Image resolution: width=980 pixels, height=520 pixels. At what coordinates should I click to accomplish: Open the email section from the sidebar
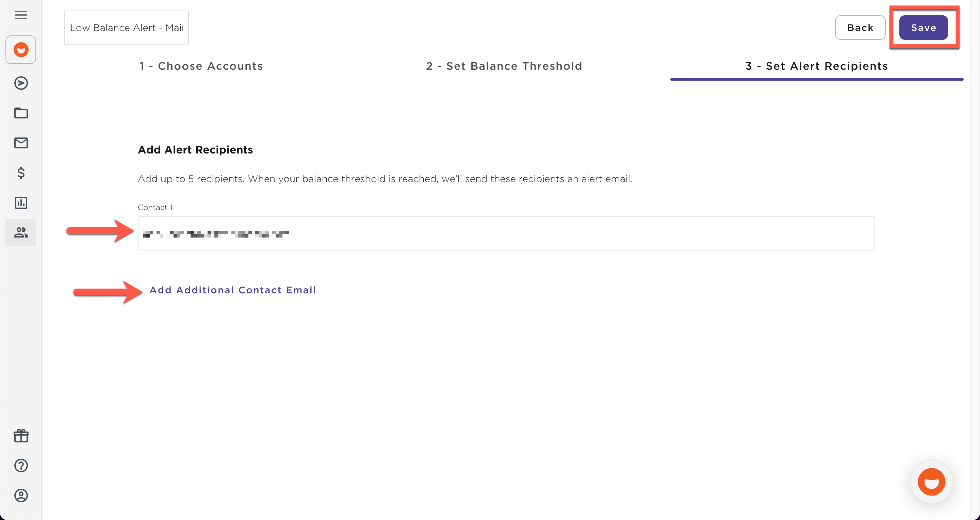(x=20, y=143)
